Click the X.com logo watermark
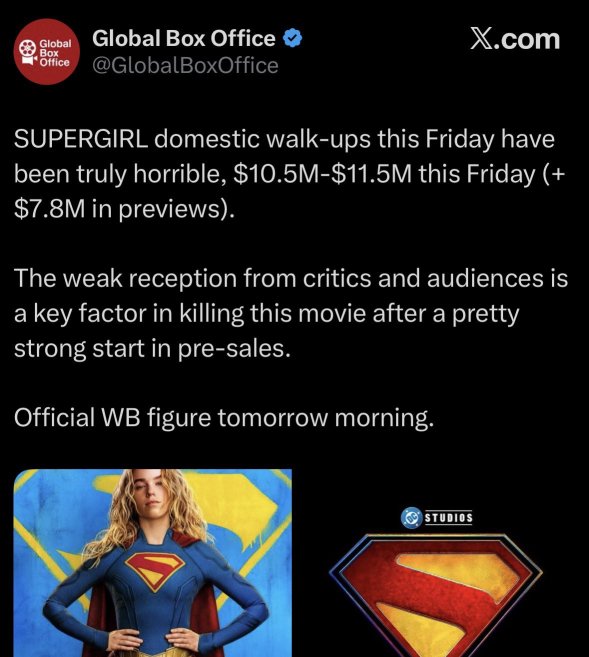 pos(514,39)
